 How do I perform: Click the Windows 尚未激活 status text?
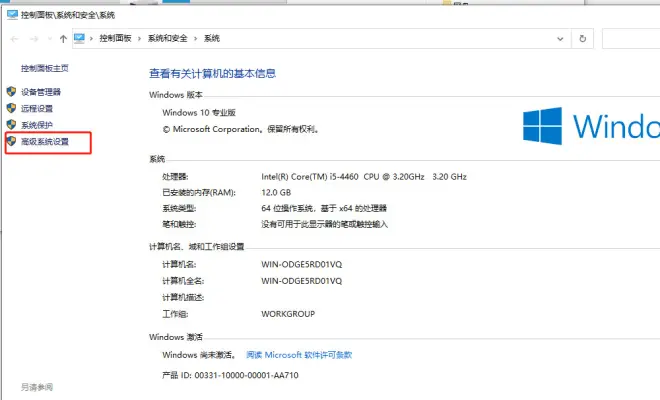pyautogui.click(x=199, y=355)
